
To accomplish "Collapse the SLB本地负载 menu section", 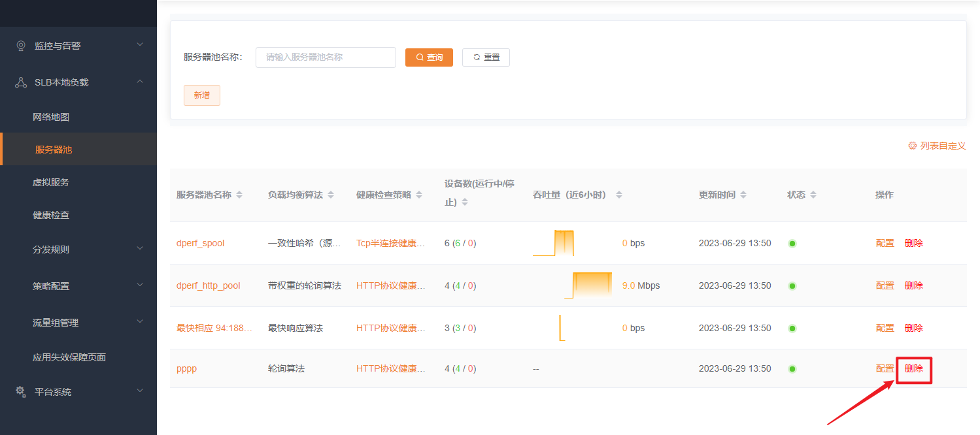I will click(x=140, y=82).
